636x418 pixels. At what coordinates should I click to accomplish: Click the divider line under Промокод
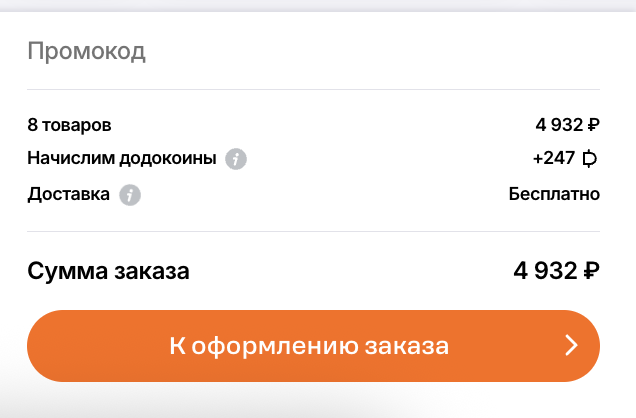click(312, 89)
